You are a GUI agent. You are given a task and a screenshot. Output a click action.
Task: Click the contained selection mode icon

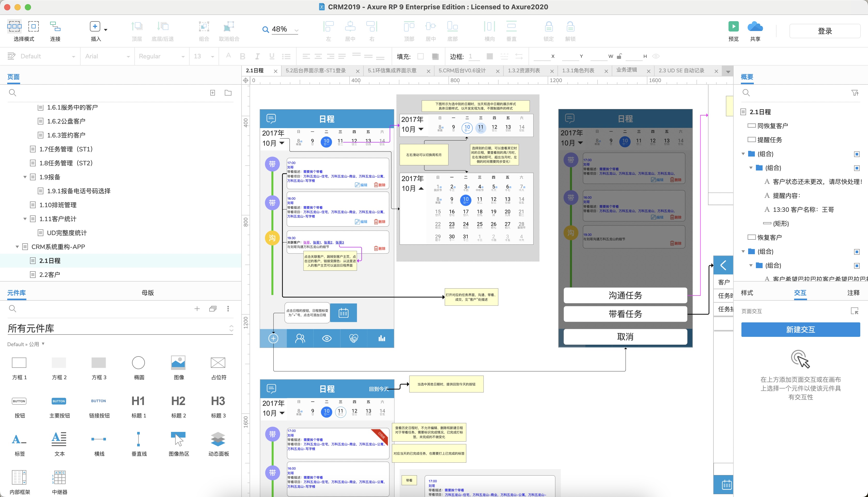(33, 26)
